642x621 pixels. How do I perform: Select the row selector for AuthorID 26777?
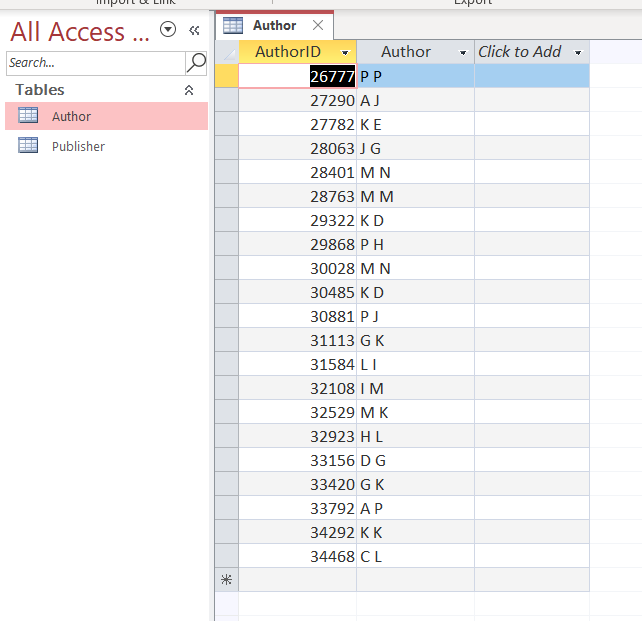[x=226, y=76]
